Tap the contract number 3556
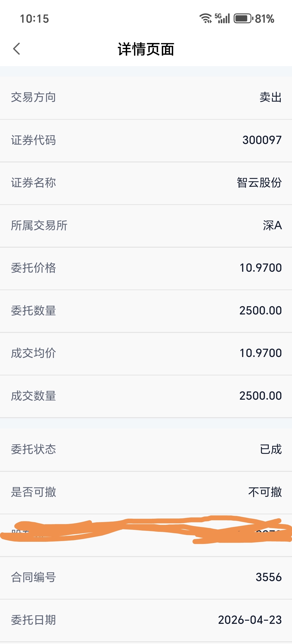Screen dimensions: 292x644 (x=268, y=577)
